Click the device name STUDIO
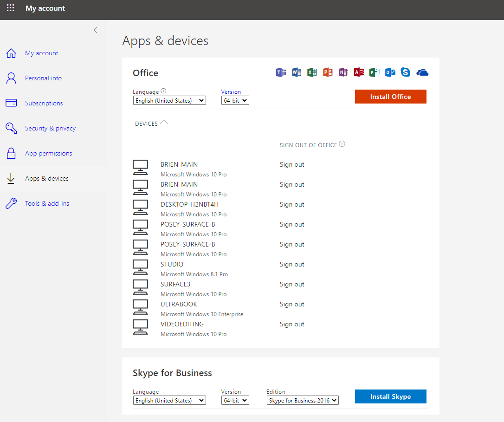504x422 pixels. [x=172, y=265]
